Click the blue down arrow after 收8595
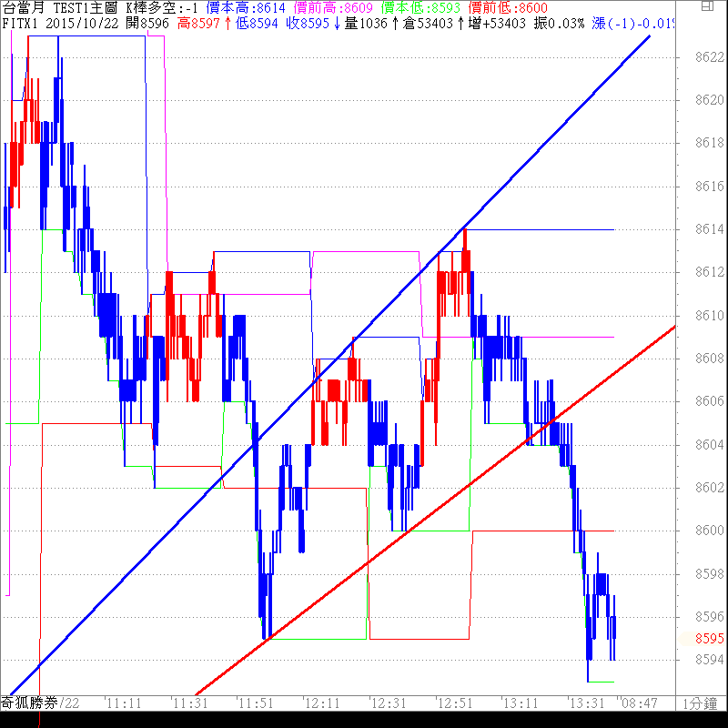 (338, 22)
